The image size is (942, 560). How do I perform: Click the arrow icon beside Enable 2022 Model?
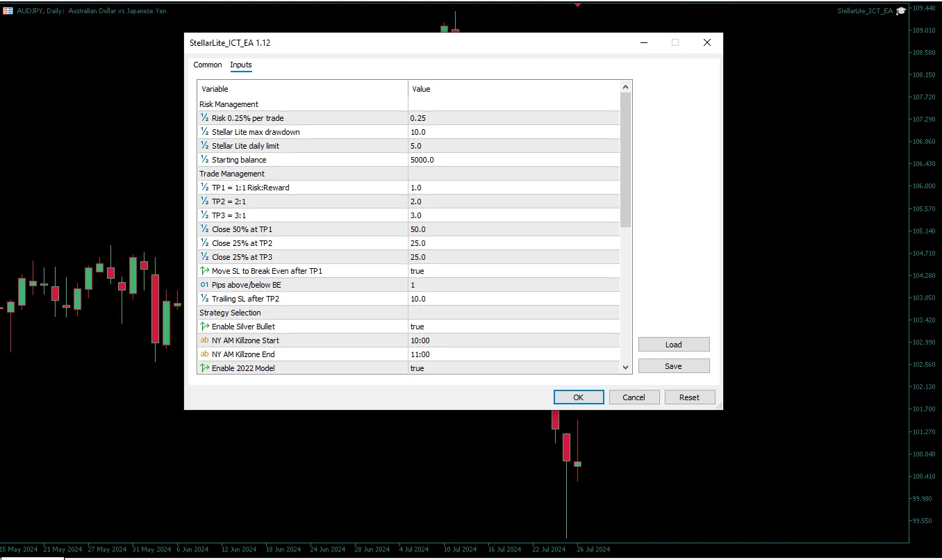coord(204,368)
